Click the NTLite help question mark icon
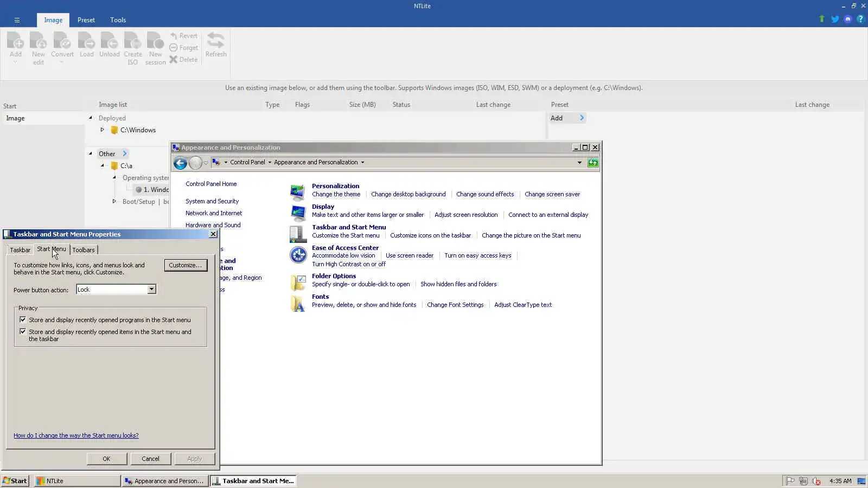The height and width of the screenshot is (488, 868). [x=860, y=19]
